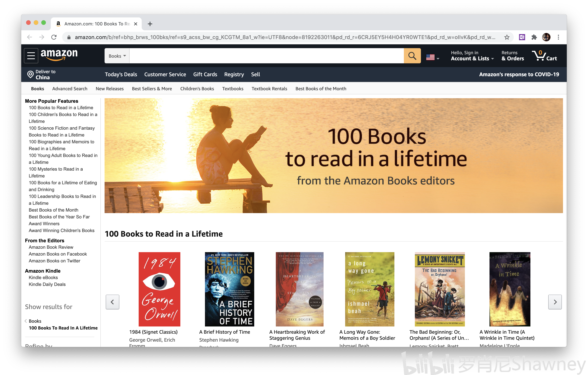Reload the page

(x=54, y=37)
